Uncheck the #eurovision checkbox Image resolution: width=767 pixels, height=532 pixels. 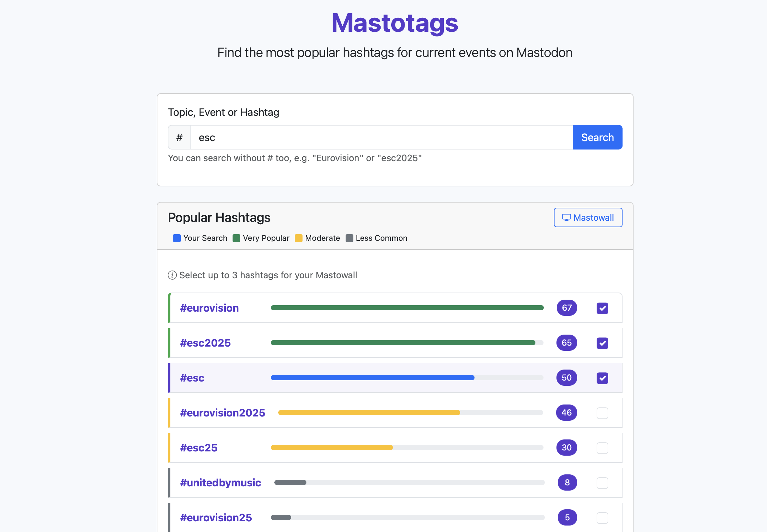(x=602, y=308)
